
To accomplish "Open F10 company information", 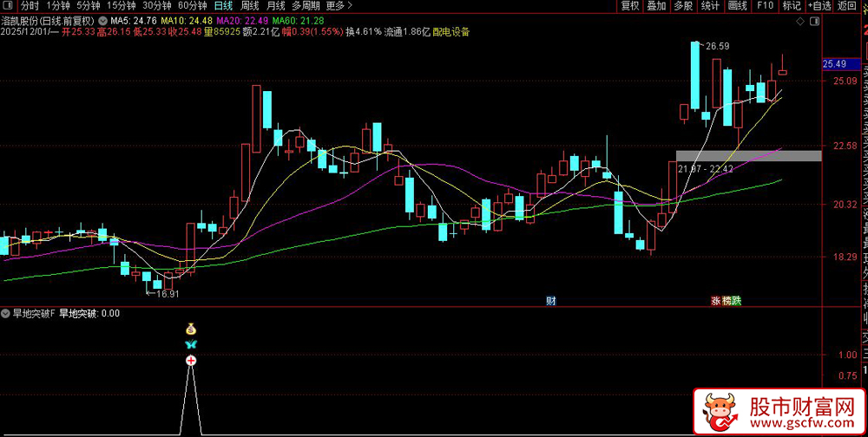I will coord(765,6).
